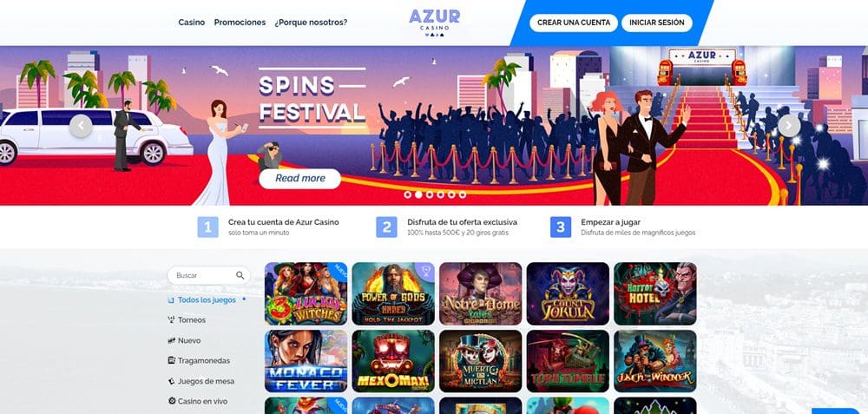Click the Iniciar sesión button

coord(656,23)
